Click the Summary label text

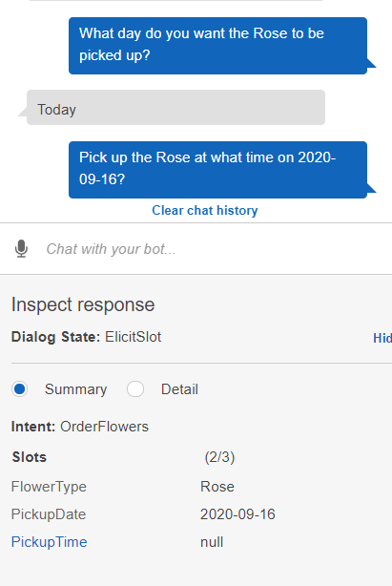[x=75, y=389]
